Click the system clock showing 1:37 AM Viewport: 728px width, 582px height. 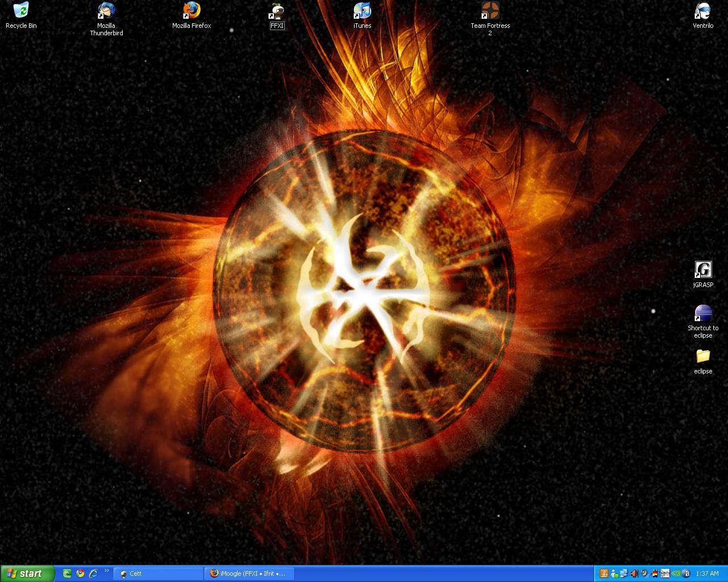pyautogui.click(x=707, y=573)
